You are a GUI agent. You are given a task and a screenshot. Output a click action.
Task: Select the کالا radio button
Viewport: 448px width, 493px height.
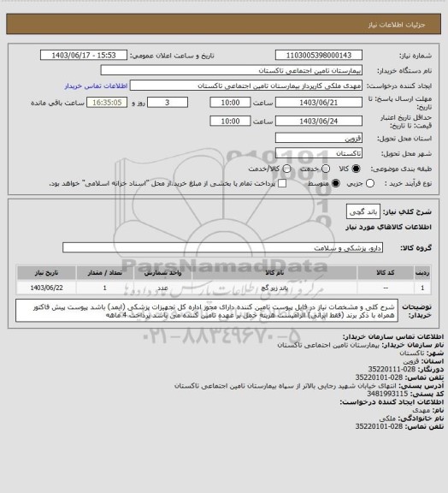coord(356,169)
